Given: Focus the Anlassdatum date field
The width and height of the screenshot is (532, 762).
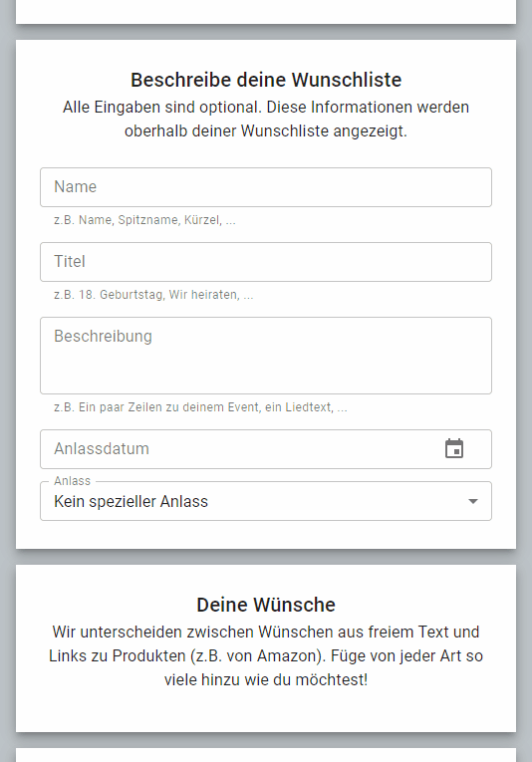Looking at the screenshot, I should click(x=266, y=449).
